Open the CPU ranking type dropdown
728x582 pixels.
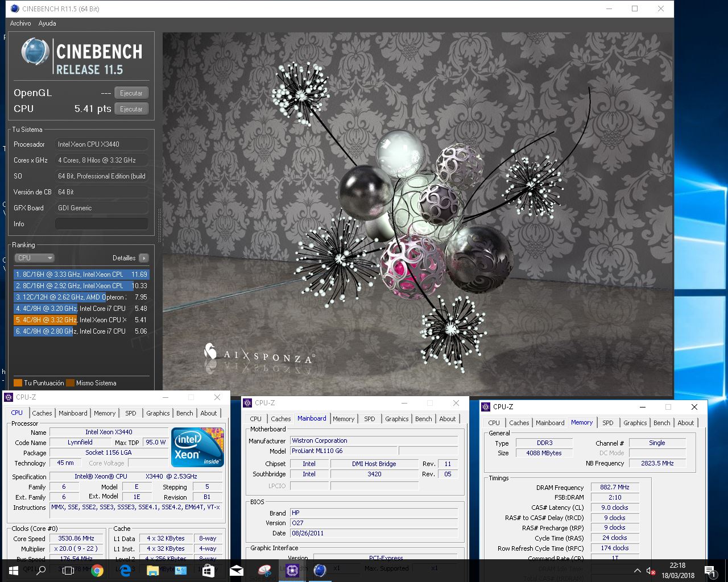(34, 258)
